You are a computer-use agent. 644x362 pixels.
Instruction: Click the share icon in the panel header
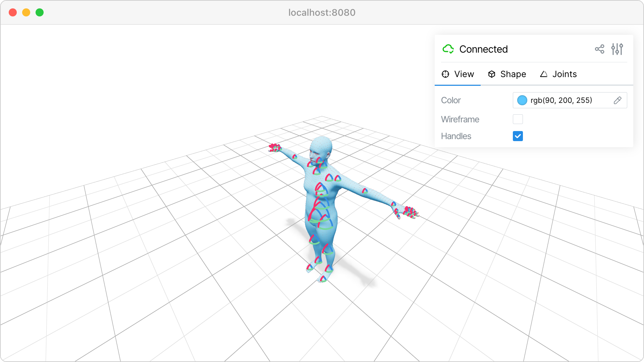pos(599,49)
